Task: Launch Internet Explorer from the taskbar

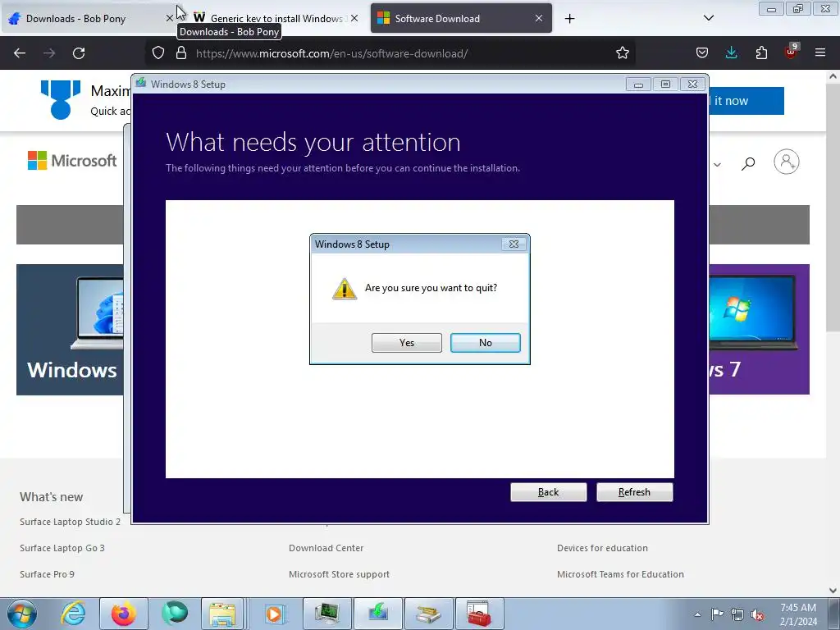Action: click(x=73, y=614)
